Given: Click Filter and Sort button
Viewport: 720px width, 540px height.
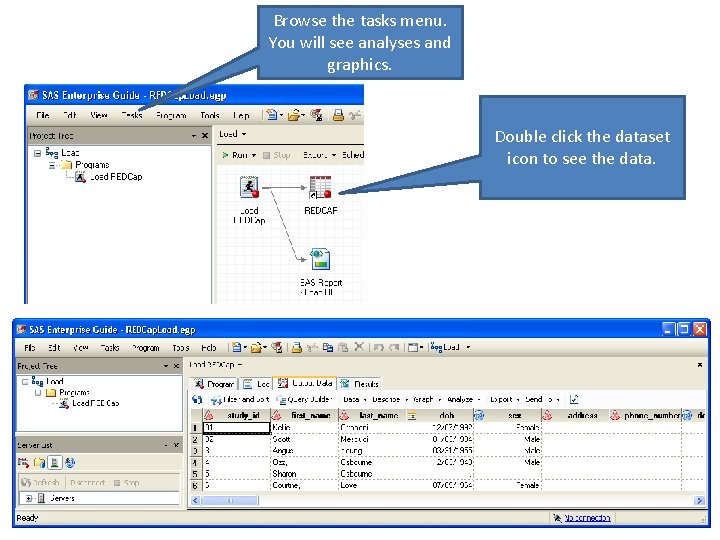Looking at the screenshot, I should (240, 399).
